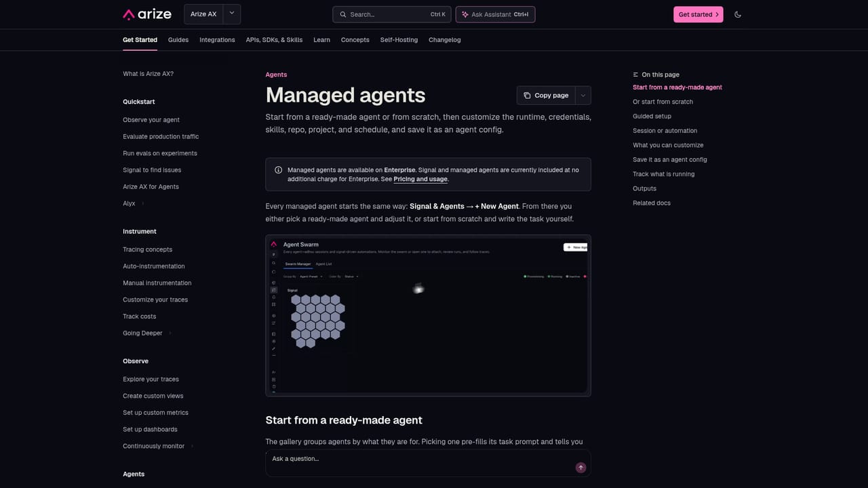Select the Learn tab
The height and width of the screenshot is (488, 868).
(321, 40)
